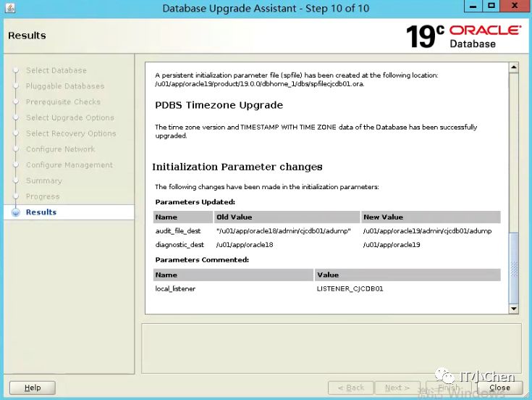
Task: Click the oracle19 adump new value
Action: pos(427,231)
